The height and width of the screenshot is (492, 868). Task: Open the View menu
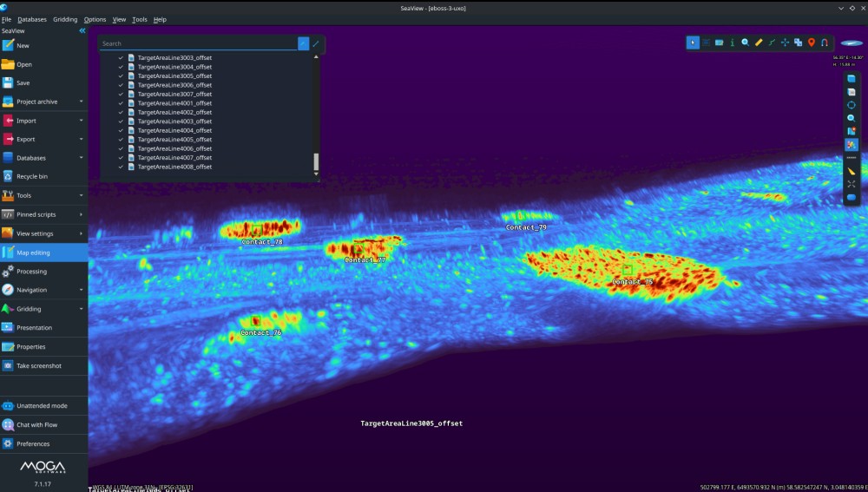point(119,19)
